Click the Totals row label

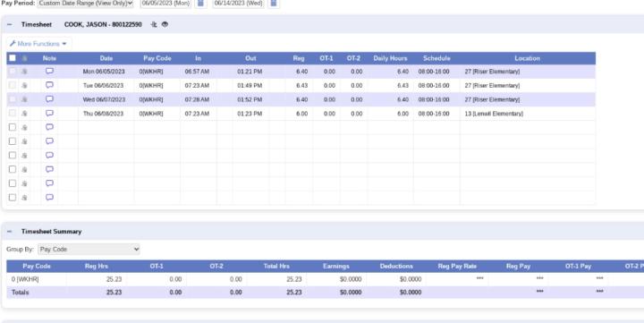click(20, 293)
